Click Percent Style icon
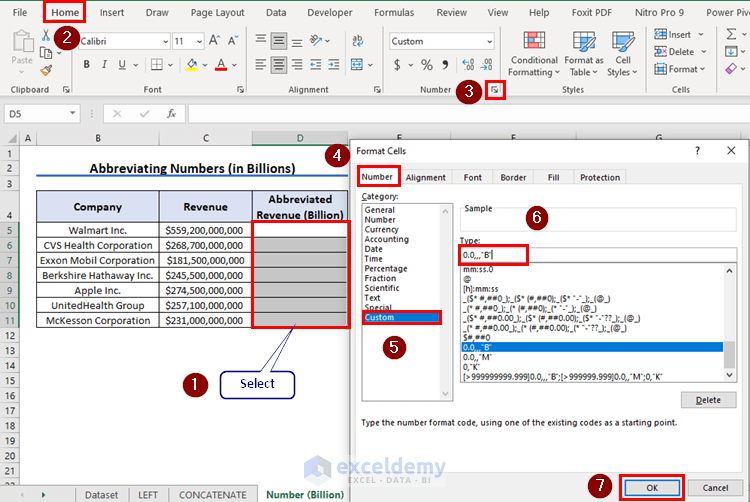750x502 pixels. tap(427, 64)
